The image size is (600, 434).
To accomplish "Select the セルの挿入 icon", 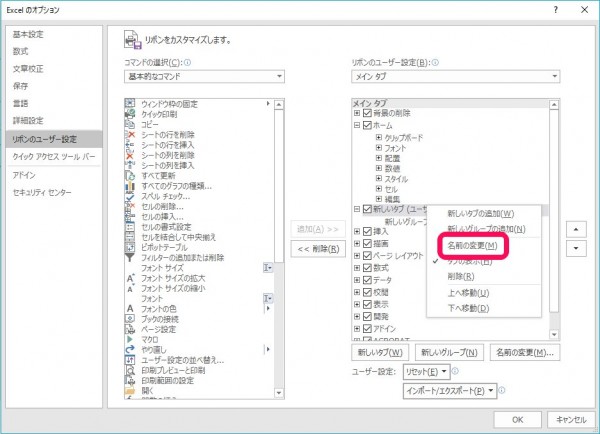I will click(130, 217).
